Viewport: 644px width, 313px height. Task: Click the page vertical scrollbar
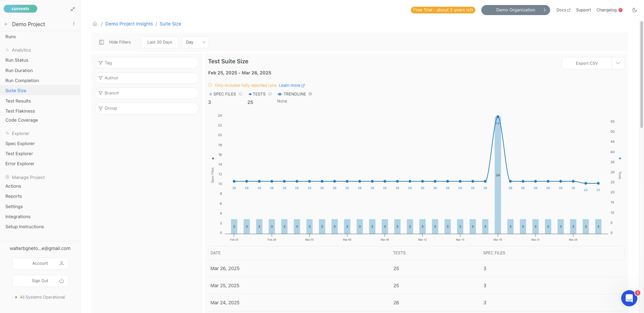(x=642, y=74)
